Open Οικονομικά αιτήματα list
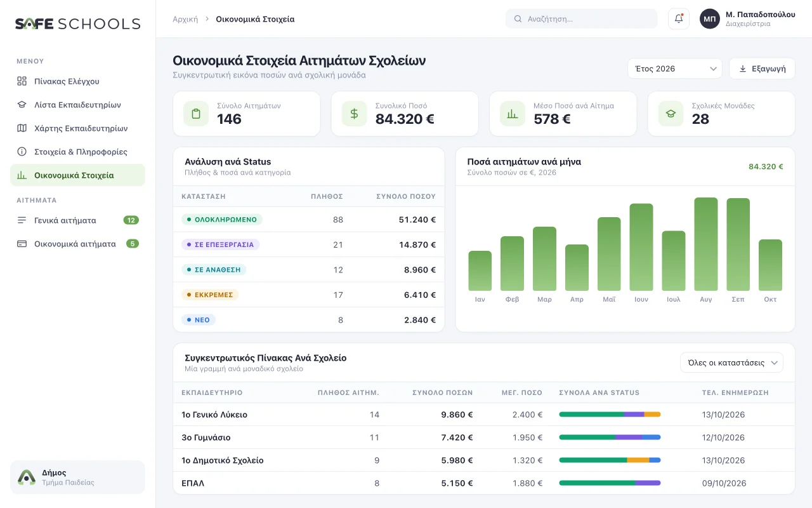This screenshot has width=812, height=508. click(x=77, y=244)
